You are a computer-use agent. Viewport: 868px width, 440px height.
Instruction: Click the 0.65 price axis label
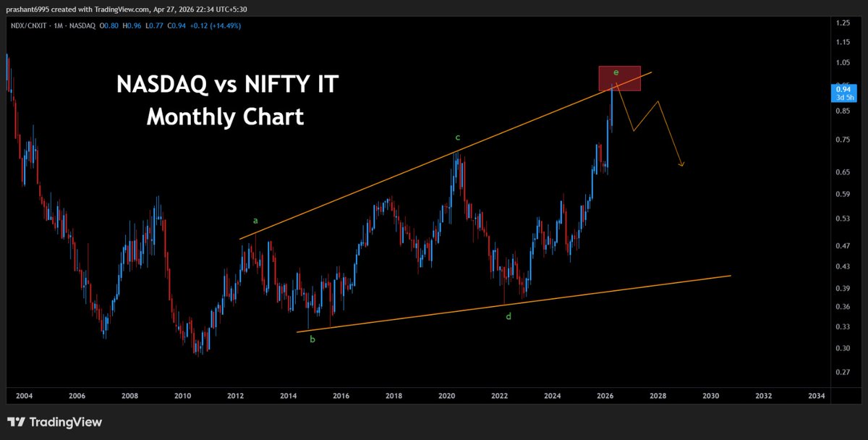click(x=842, y=172)
